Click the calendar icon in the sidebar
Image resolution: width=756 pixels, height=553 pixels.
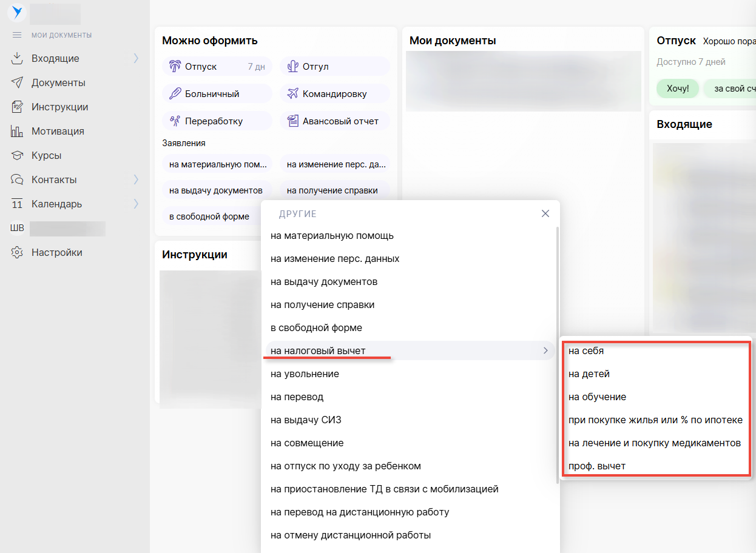pos(17,204)
